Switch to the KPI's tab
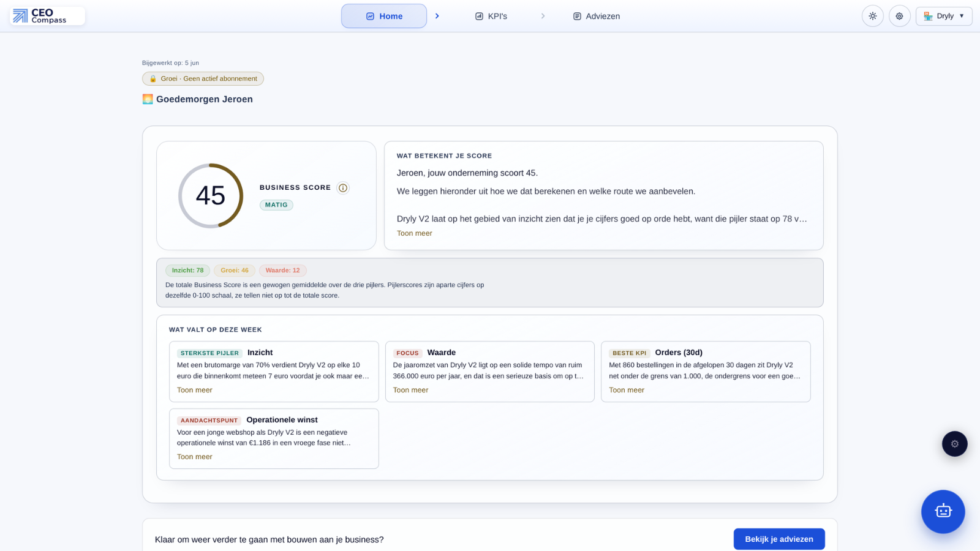Screen dimensions: 980x551 coord(491,16)
